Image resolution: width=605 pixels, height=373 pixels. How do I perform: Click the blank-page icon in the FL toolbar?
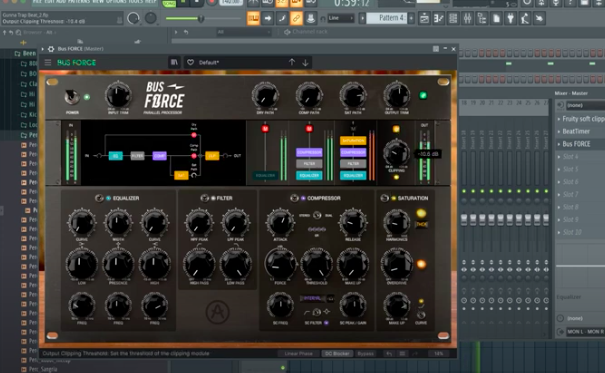(x=496, y=18)
